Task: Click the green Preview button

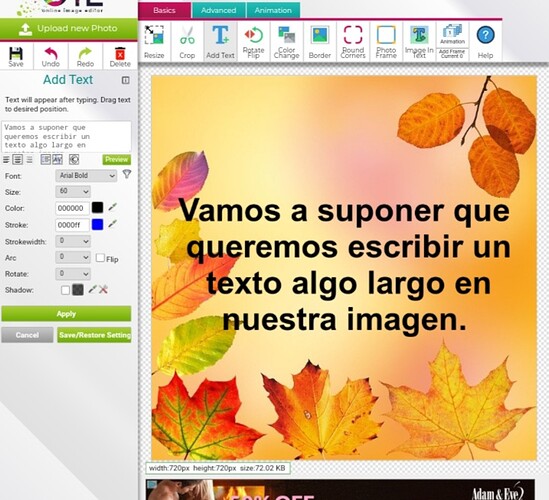Action: tap(117, 160)
